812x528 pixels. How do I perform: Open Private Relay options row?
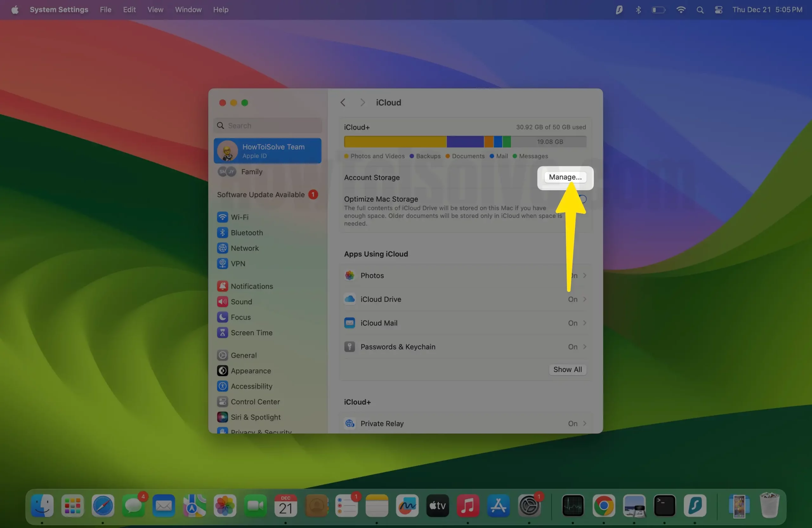click(x=465, y=423)
